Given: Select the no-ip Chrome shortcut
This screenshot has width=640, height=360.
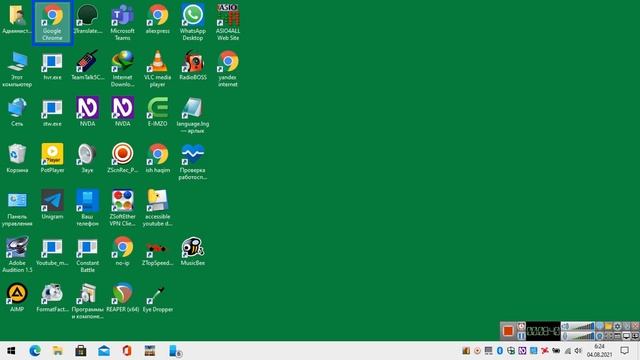Looking at the screenshot, I should pyautogui.click(x=122, y=251).
